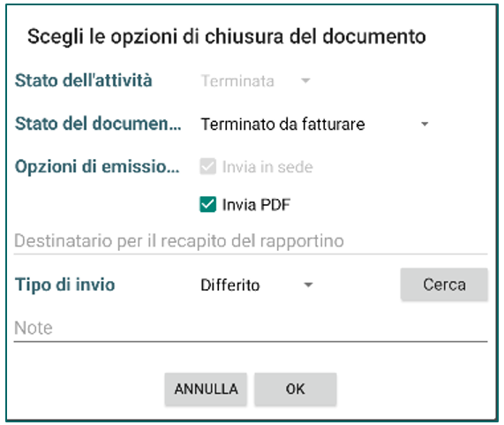
Task: Toggle the Invia PDF checkbox
Action: pyautogui.click(x=207, y=205)
